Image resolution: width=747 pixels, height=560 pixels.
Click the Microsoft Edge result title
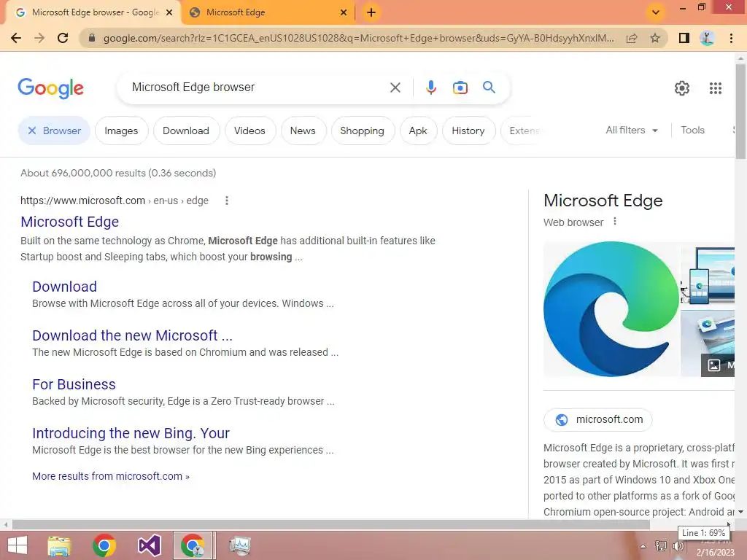click(x=69, y=222)
